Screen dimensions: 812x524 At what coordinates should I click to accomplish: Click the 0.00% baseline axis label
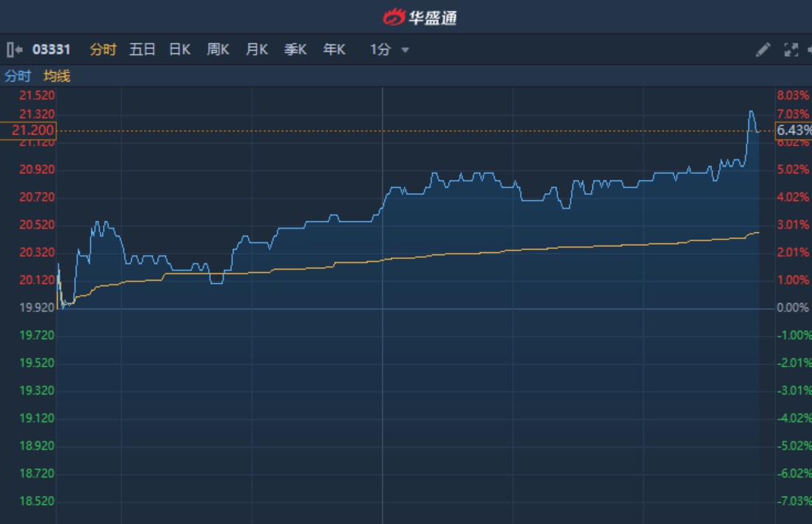793,307
